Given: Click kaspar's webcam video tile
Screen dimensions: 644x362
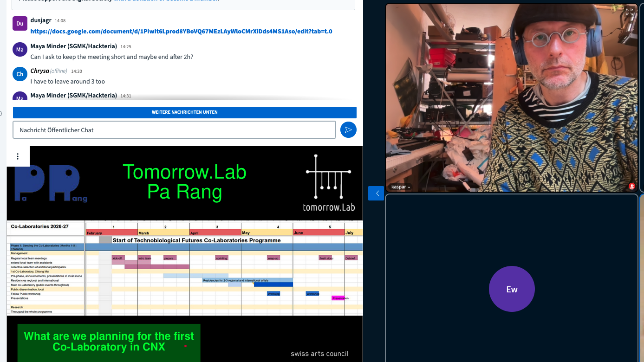Looking at the screenshot, I should pyautogui.click(x=511, y=97).
